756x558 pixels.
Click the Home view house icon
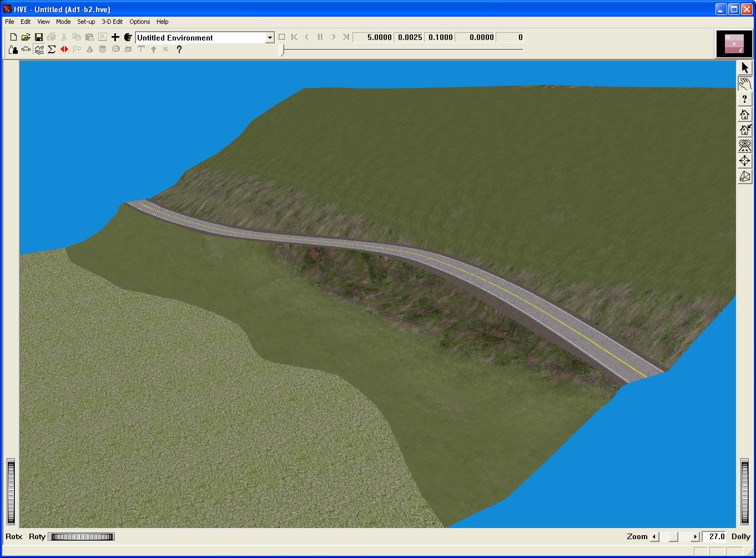pos(745,115)
